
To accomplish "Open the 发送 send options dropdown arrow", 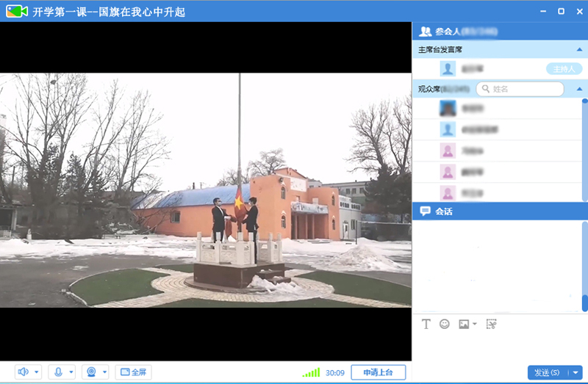I will click(576, 373).
